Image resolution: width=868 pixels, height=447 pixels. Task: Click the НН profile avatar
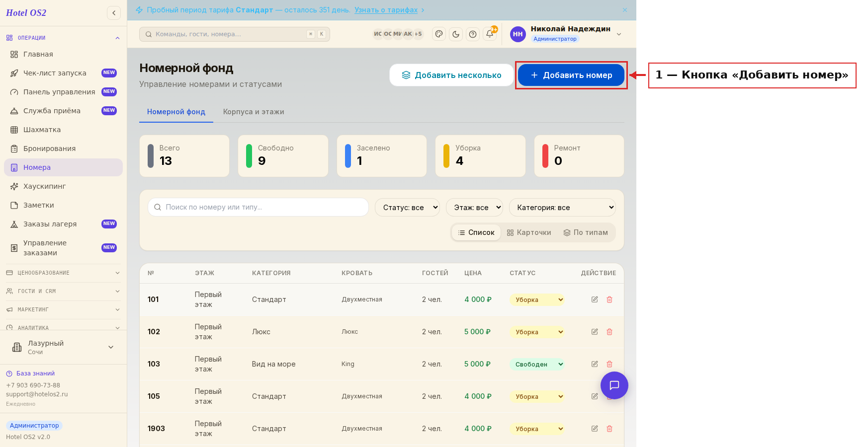(518, 34)
